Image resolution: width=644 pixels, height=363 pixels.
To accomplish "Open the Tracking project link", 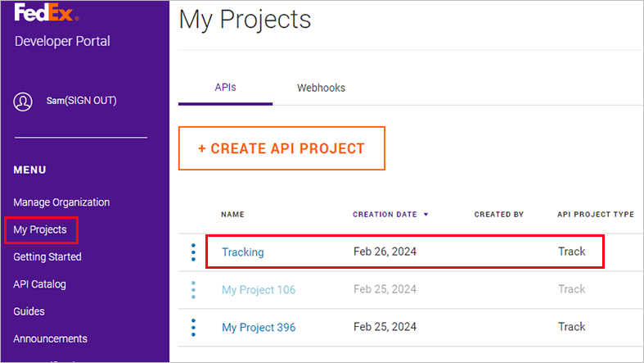I will tap(243, 252).
